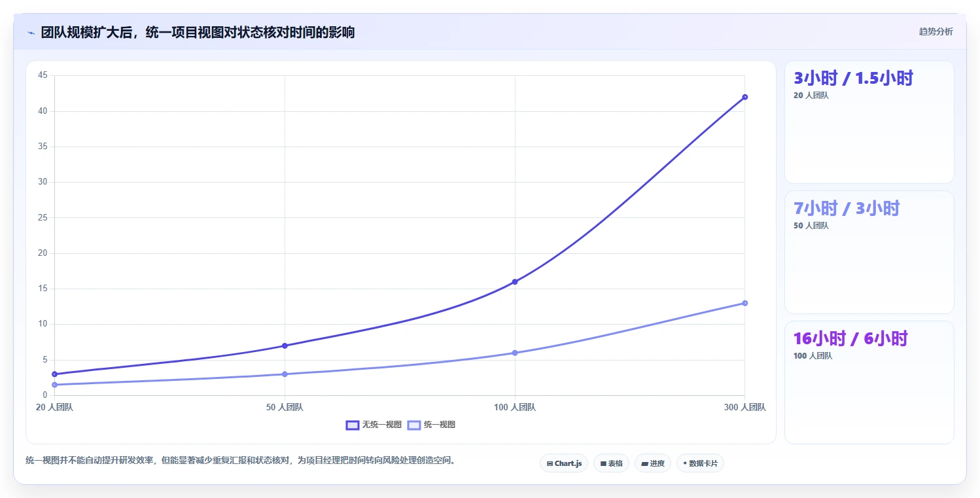Click the lightning icon beside the title
Image resolution: width=980 pixels, height=498 pixels.
point(31,33)
